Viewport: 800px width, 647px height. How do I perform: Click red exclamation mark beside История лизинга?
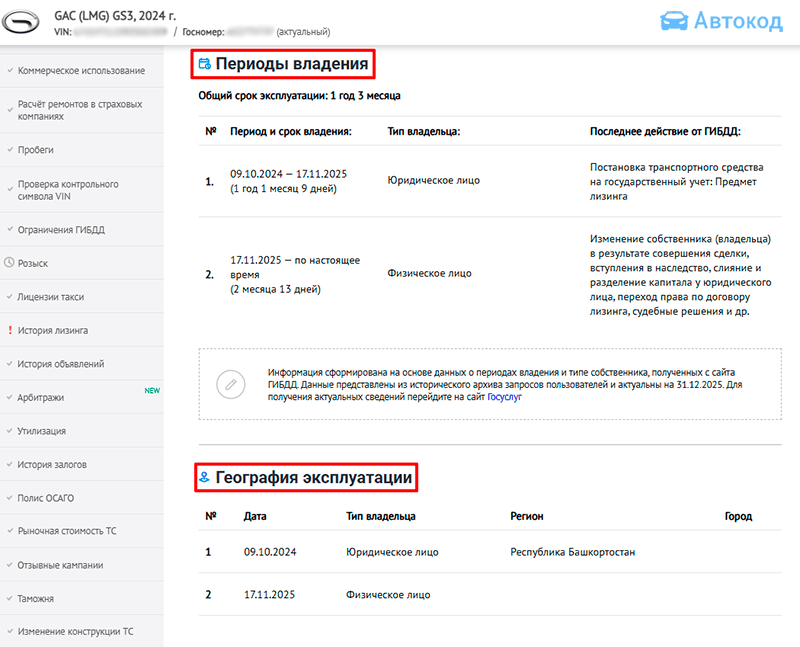click(x=9, y=330)
